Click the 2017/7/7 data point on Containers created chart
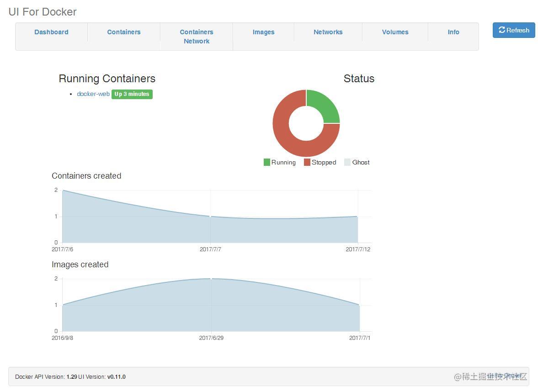The image size is (538, 392). [x=210, y=217]
